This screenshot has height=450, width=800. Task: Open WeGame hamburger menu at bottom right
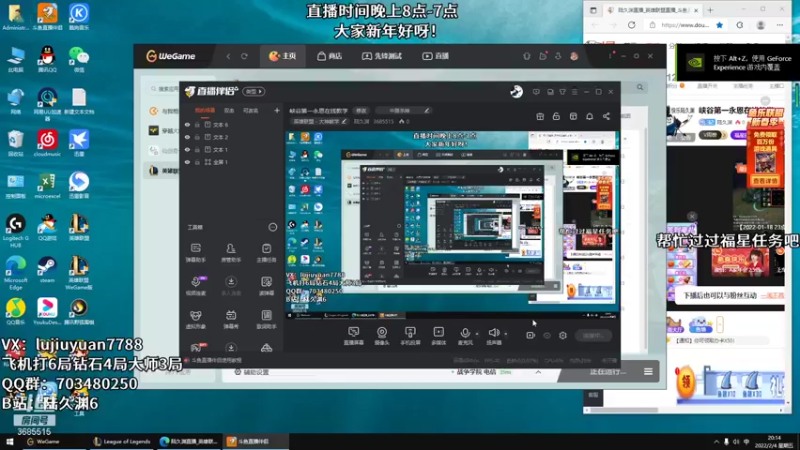click(648, 372)
